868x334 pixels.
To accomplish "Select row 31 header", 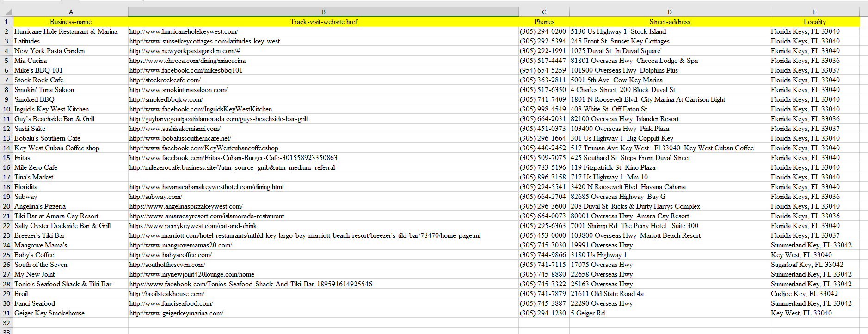I will (x=6, y=313).
